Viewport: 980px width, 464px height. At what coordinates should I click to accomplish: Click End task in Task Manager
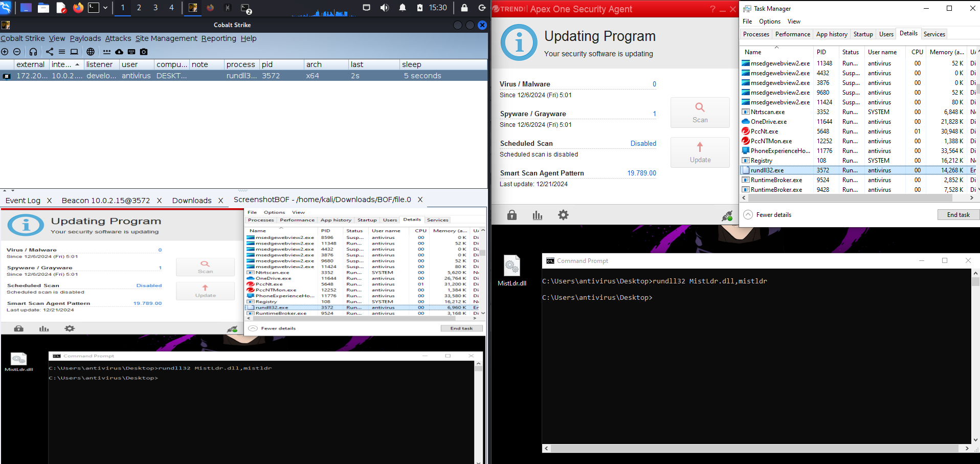pos(958,215)
